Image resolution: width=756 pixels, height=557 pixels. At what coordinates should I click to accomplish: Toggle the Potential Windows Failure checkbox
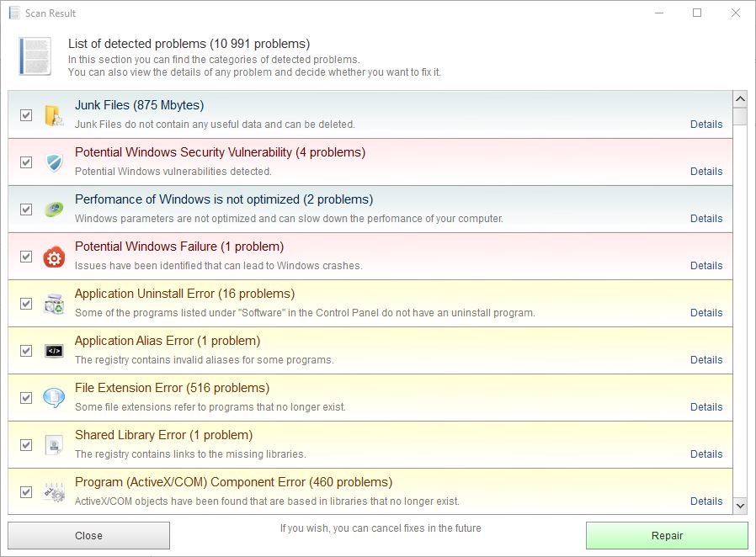tap(26, 257)
